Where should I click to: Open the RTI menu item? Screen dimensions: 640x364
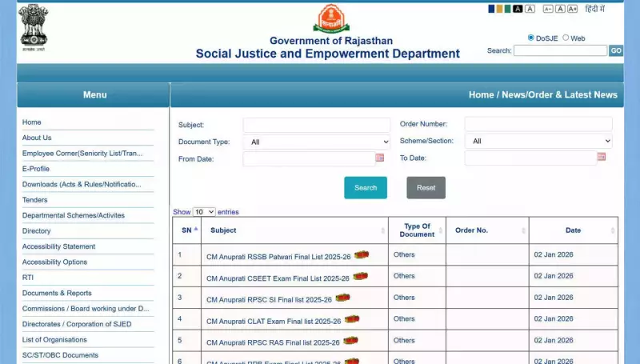[x=28, y=277]
